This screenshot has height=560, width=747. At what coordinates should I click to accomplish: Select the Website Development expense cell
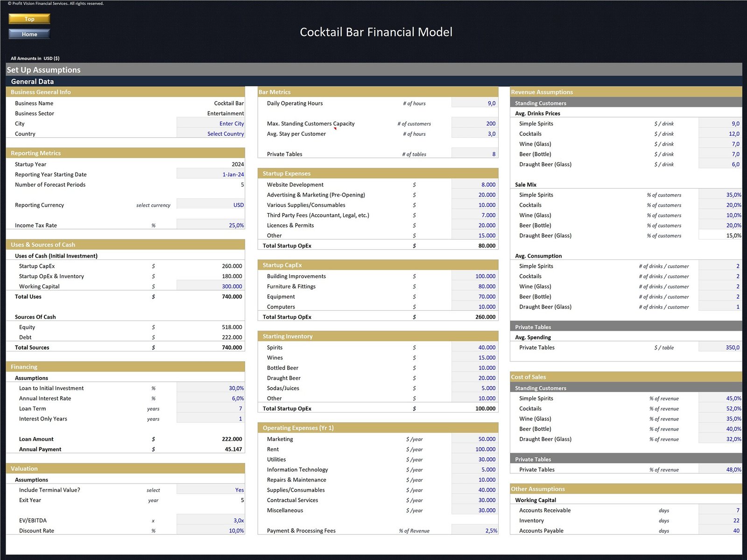(x=474, y=185)
